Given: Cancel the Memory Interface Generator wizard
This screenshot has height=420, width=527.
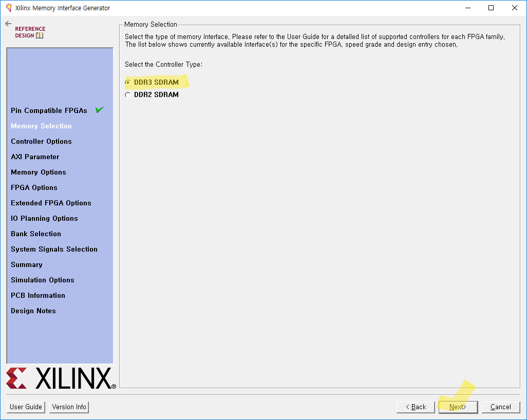Looking at the screenshot, I should point(501,407).
